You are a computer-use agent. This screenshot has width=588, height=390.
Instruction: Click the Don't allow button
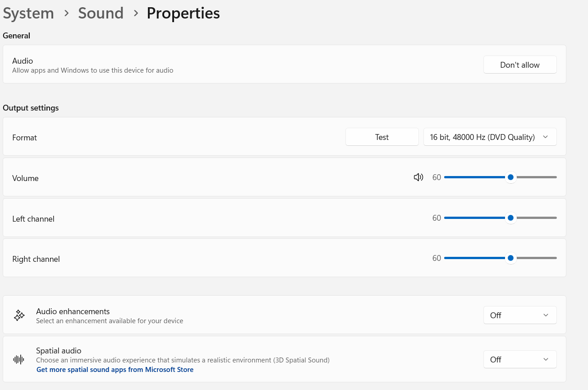[519, 65]
